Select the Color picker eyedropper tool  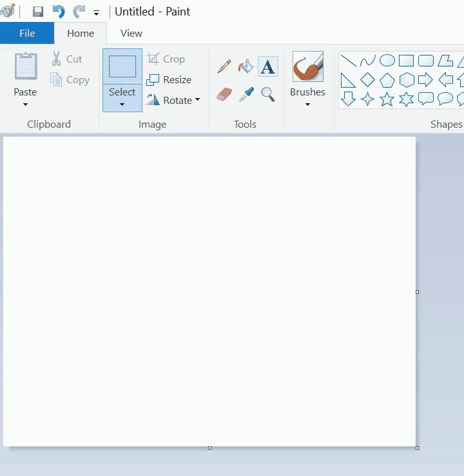click(x=246, y=94)
